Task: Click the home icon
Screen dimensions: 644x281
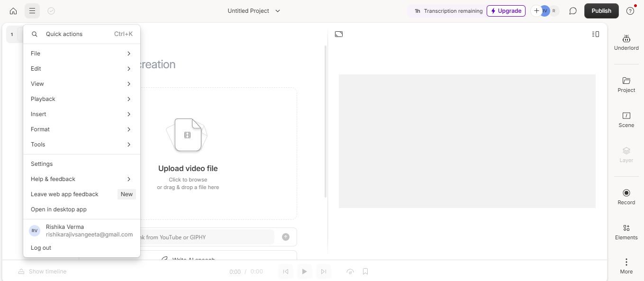Action: tap(13, 11)
